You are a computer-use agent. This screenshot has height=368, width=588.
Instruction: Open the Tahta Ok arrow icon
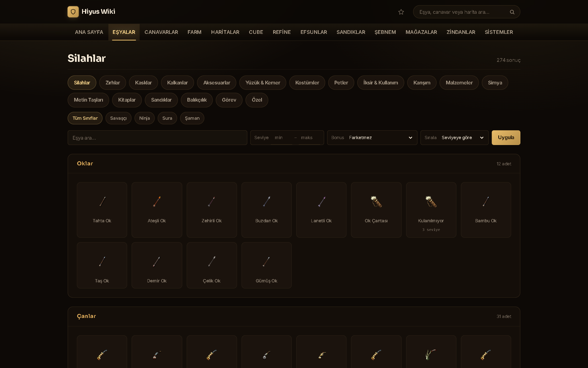pos(102,202)
